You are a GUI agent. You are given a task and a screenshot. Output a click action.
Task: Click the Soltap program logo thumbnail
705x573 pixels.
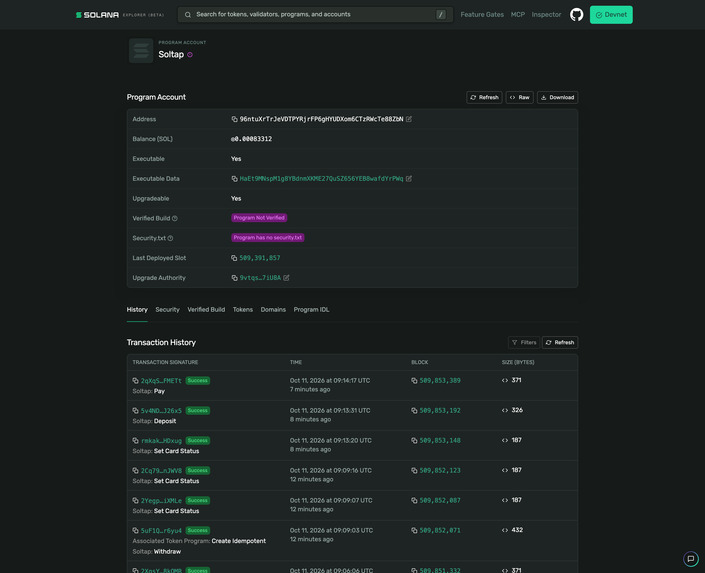pos(141,50)
